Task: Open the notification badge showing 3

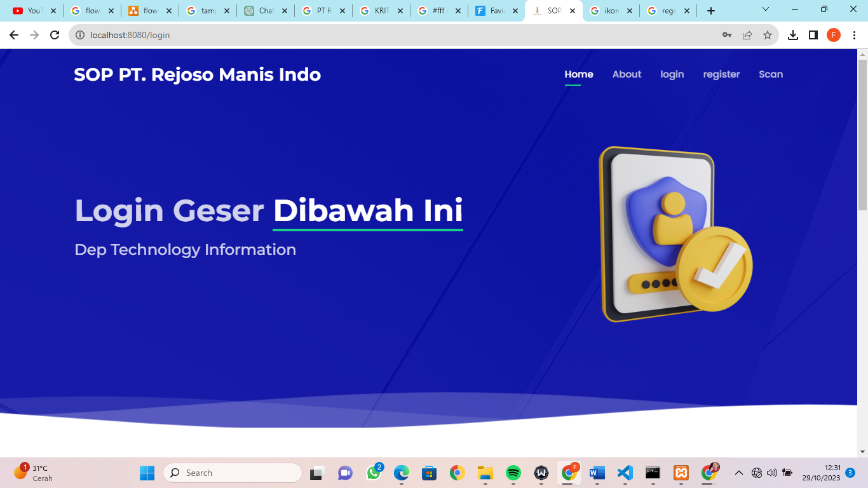Action: [850, 473]
